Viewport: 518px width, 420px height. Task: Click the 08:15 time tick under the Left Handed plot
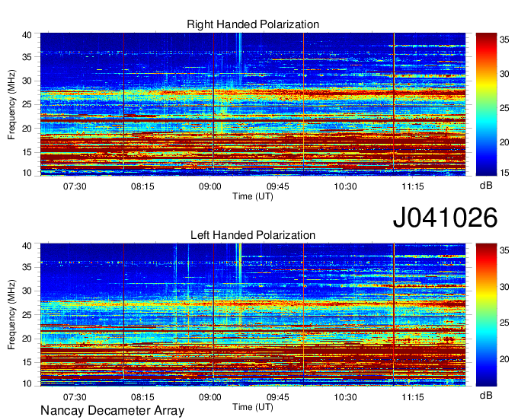click(142, 397)
